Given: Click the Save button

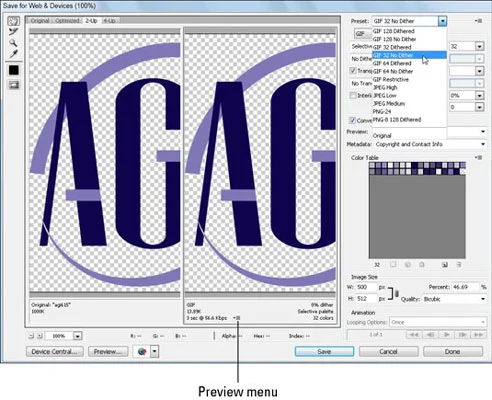Looking at the screenshot, I should (x=324, y=351).
